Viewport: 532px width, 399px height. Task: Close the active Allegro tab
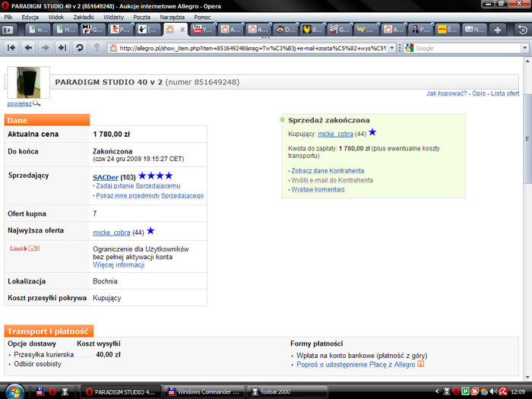(182, 30)
